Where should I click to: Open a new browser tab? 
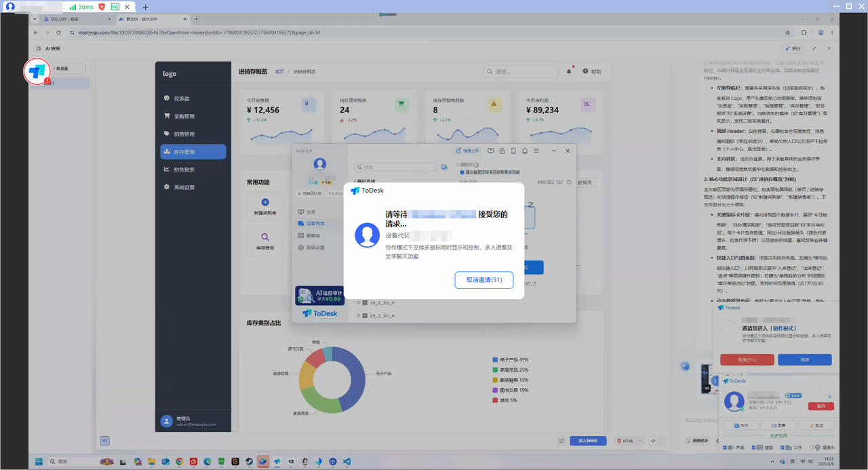point(197,19)
